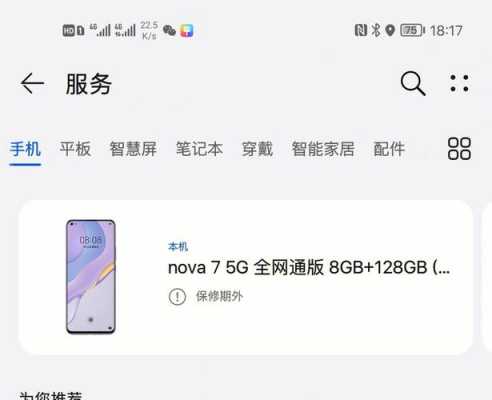
Task: Switch to the 智能家居 tab
Action: pos(323,149)
